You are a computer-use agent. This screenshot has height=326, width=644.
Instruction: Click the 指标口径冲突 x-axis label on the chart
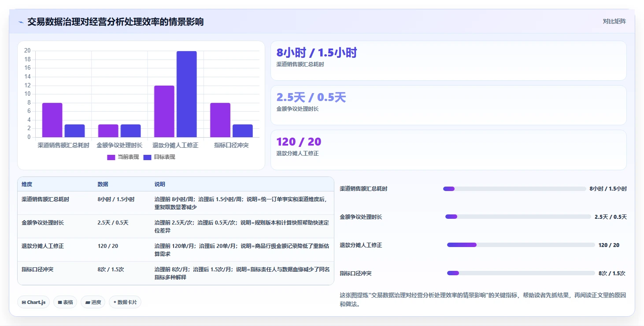pos(231,145)
